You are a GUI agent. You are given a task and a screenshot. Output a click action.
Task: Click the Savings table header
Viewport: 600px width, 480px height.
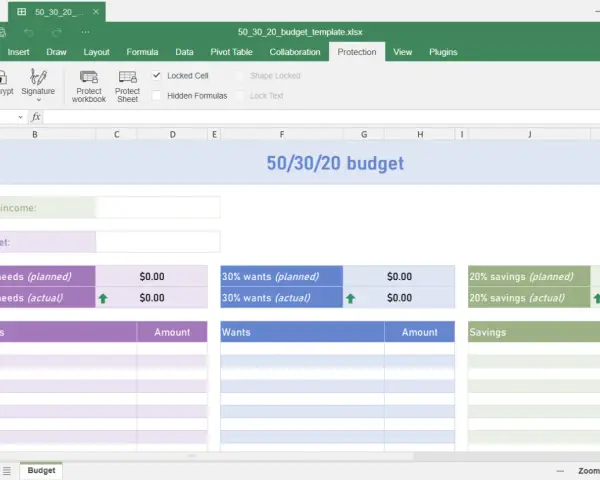point(534,332)
